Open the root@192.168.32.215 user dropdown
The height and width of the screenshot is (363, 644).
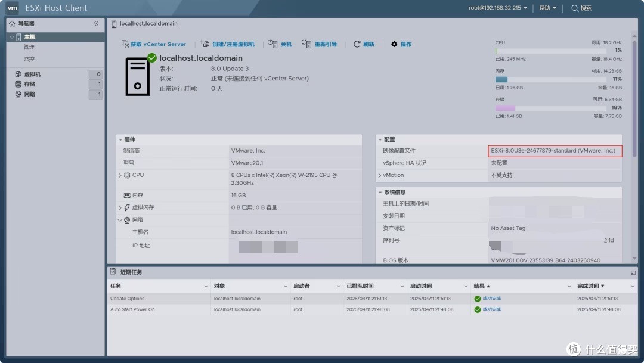pos(497,8)
